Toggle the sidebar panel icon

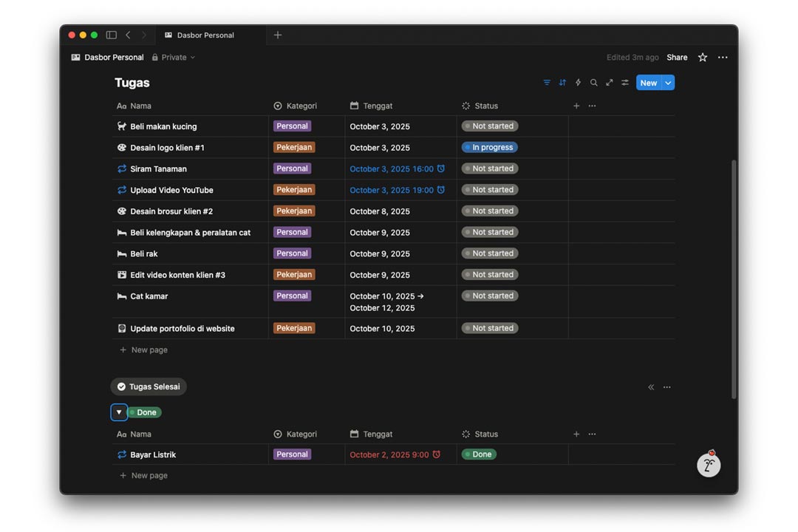pos(112,35)
